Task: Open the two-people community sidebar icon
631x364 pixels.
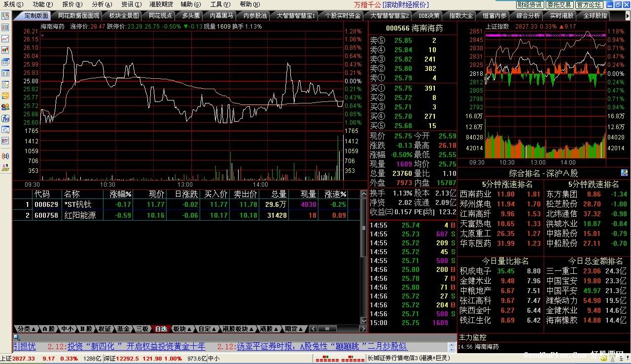Action: coord(5,107)
